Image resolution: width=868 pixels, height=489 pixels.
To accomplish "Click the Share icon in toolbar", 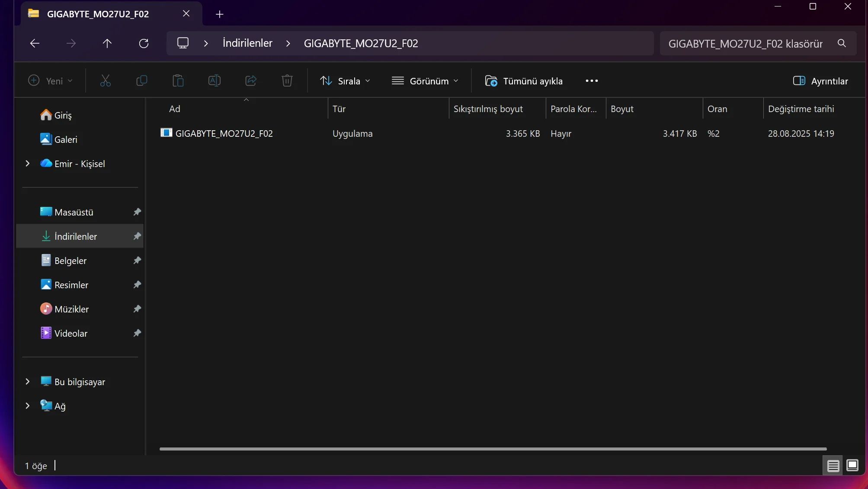I will (x=251, y=81).
